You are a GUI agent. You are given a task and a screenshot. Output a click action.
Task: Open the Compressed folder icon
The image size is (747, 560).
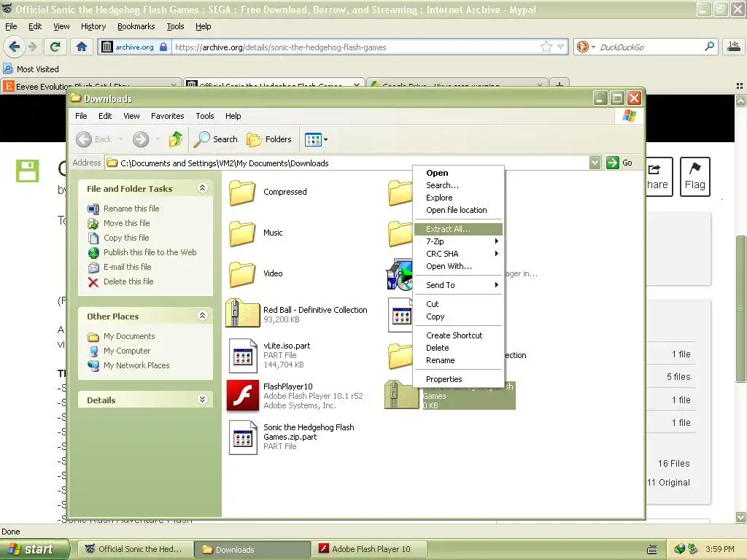pyautogui.click(x=242, y=192)
